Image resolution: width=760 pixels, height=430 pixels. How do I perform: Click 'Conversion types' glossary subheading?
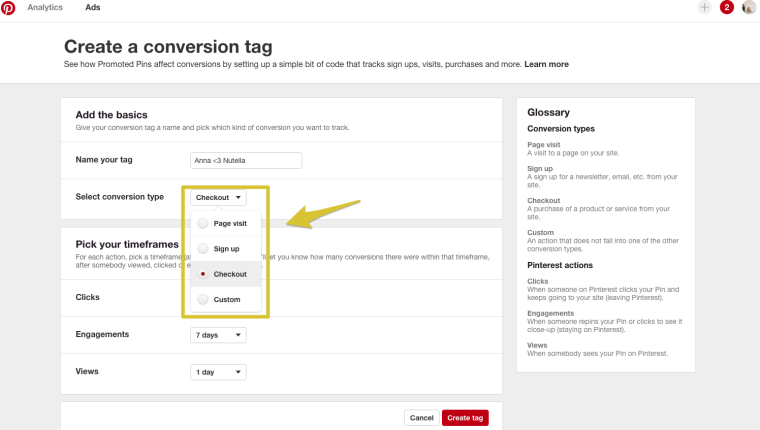561,128
